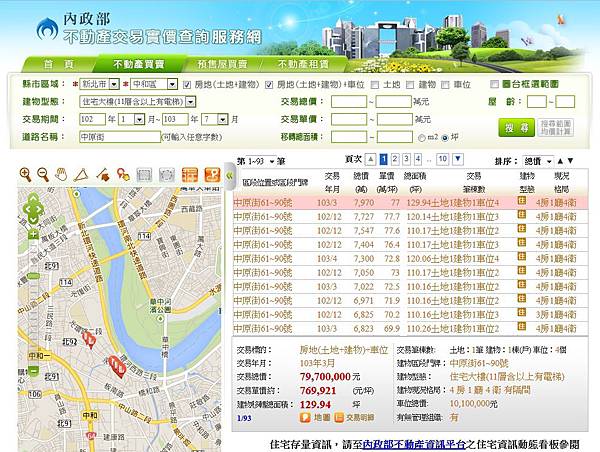600x452 pixels.
Task: Click the grey rectangular selection tool
Action: (x=144, y=175)
